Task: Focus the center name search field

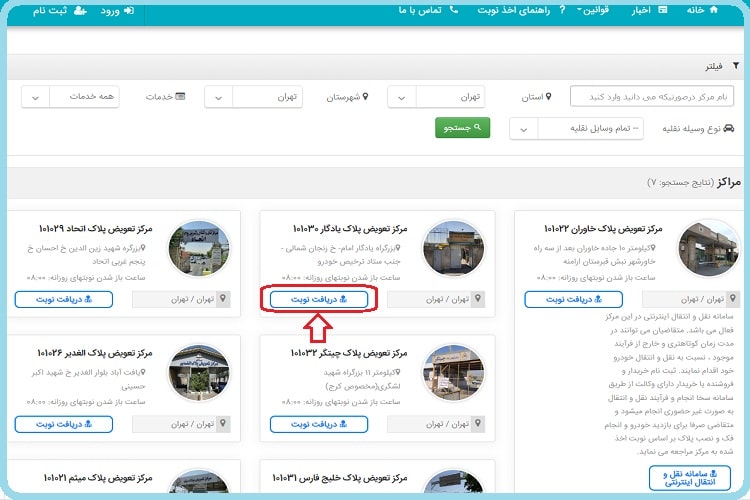Action: pyautogui.click(x=651, y=97)
